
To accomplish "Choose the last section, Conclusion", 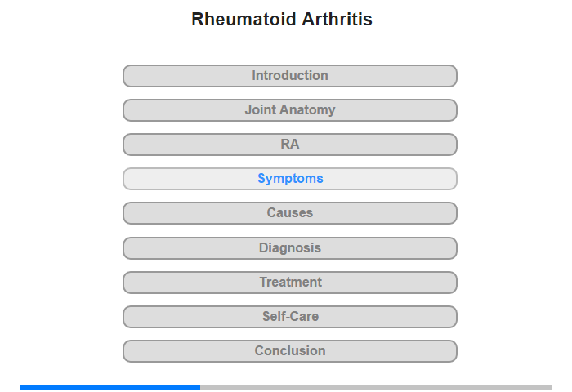I will 290,350.
